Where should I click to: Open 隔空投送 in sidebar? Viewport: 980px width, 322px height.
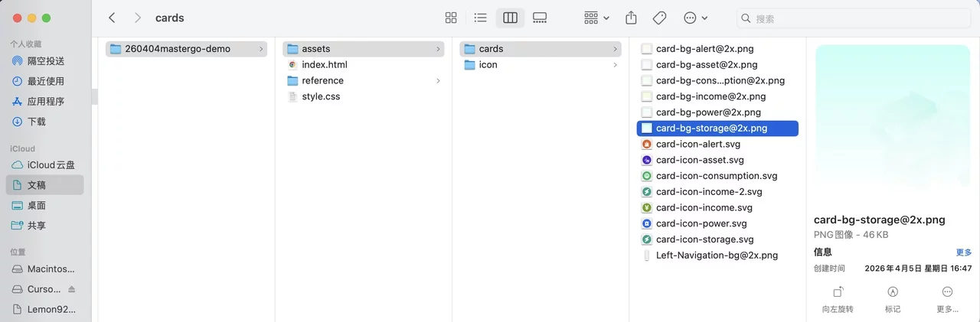tap(45, 61)
